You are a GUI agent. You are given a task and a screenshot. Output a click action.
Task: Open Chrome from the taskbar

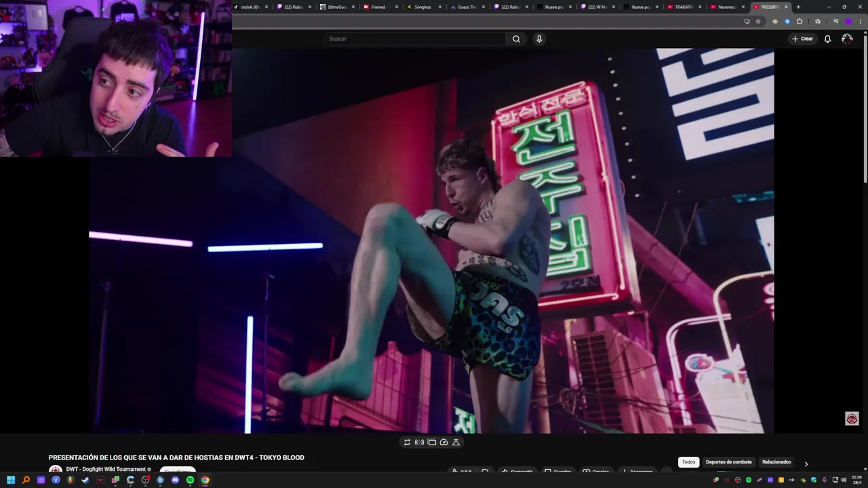(205, 480)
